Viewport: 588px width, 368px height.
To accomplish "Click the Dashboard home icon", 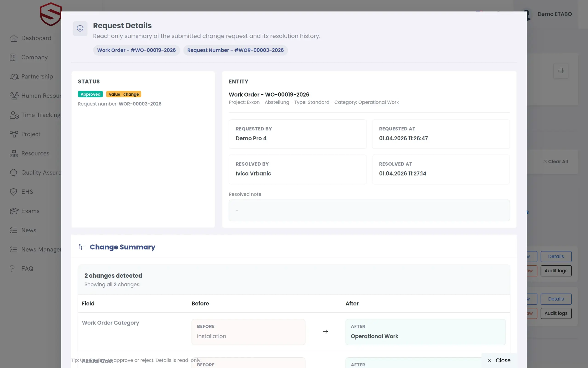I will pyautogui.click(x=14, y=38).
